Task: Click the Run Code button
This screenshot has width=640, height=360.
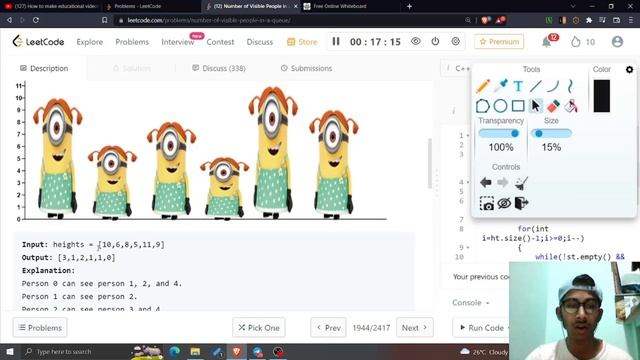Action: (x=481, y=327)
